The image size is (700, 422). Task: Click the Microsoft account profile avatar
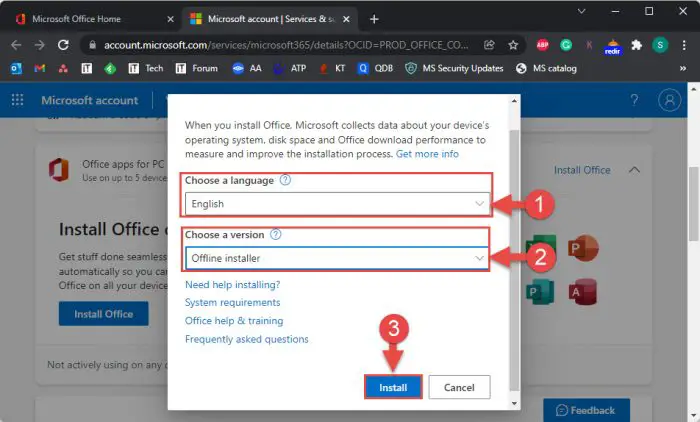(x=670, y=100)
